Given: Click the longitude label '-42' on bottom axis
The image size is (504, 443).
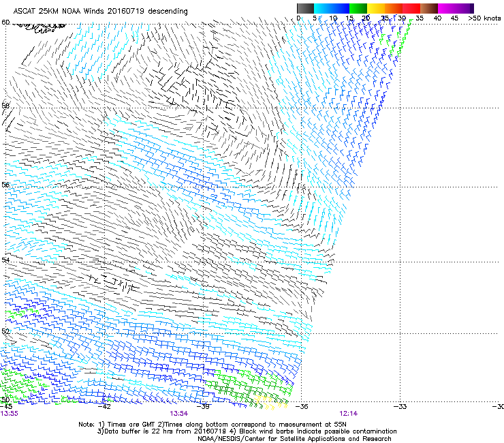Looking at the screenshot, I should click(x=104, y=406).
